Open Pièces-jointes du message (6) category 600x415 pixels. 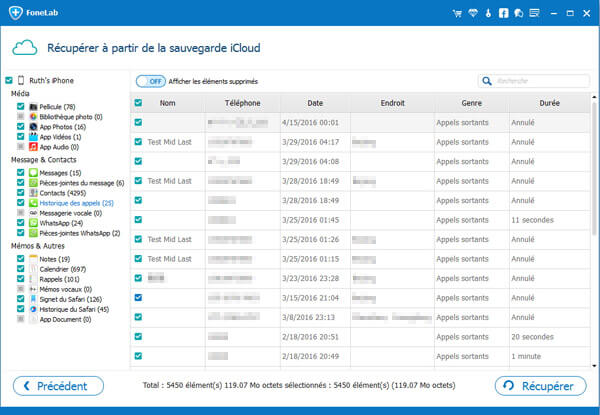pos(82,183)
